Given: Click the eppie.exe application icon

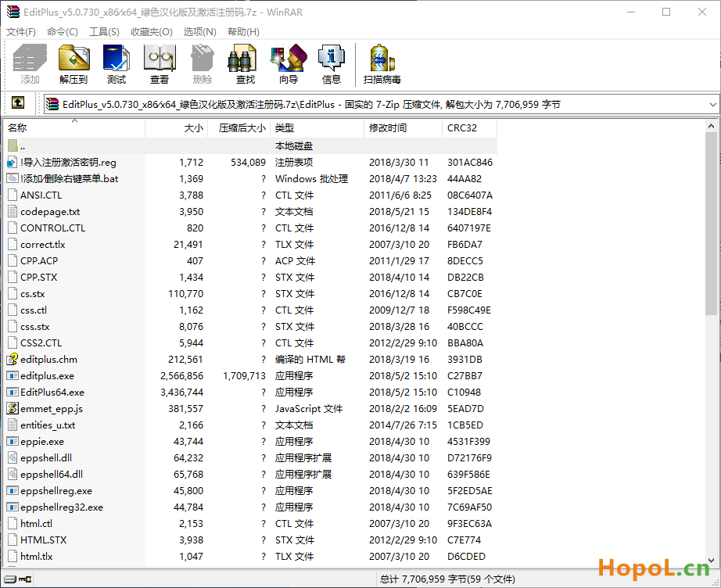Looking at the screenshot, I should coord(13,441).
